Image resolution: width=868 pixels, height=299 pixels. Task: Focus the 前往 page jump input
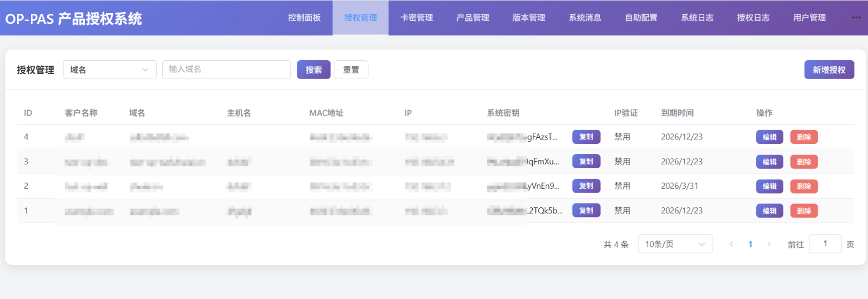825,244
